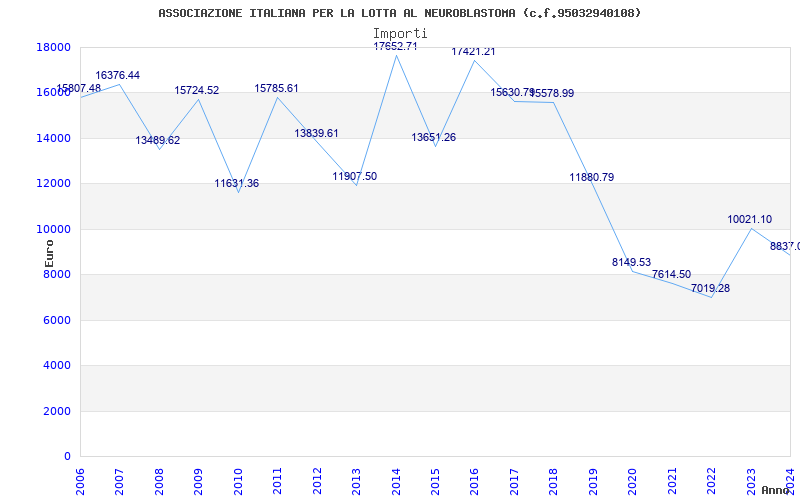Select the 7614.50 value label
This screenshot has height=500, width=800.
coord(671,274)
